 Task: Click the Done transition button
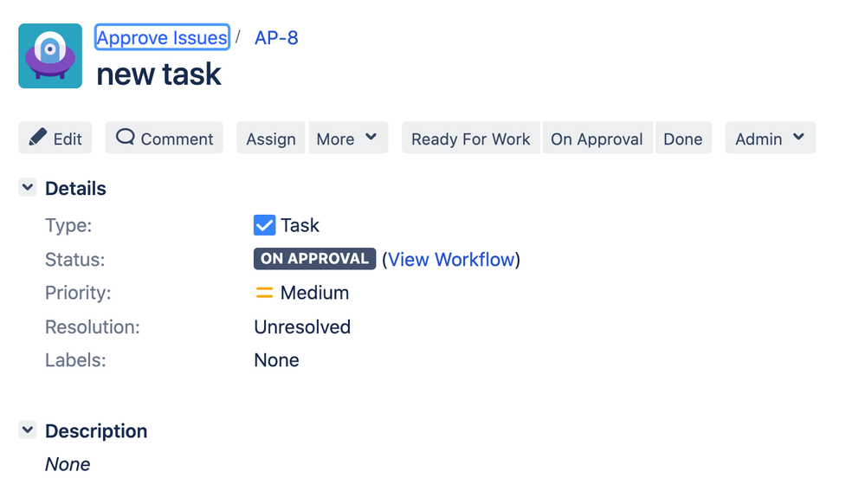(683, 138)
